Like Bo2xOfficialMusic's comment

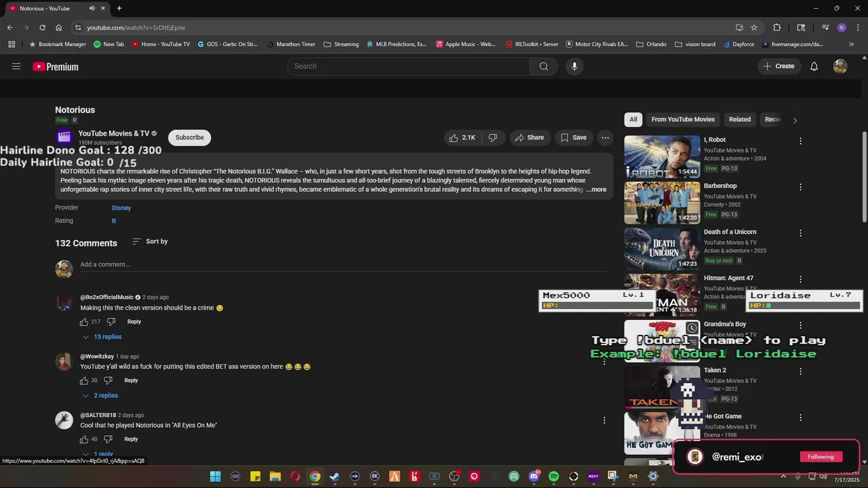[84, 322]
